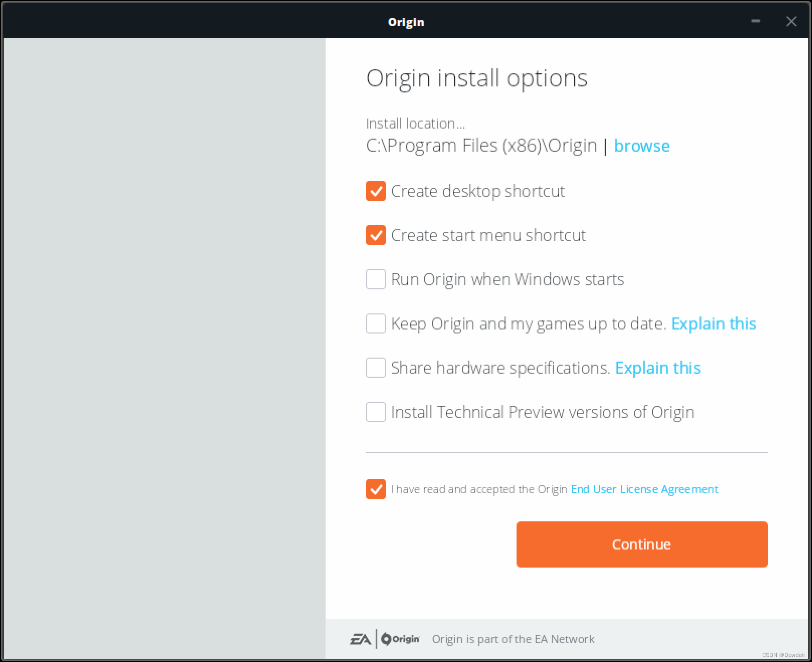Tick Keep Origin and my games up to date

click(x=375, y=323)
